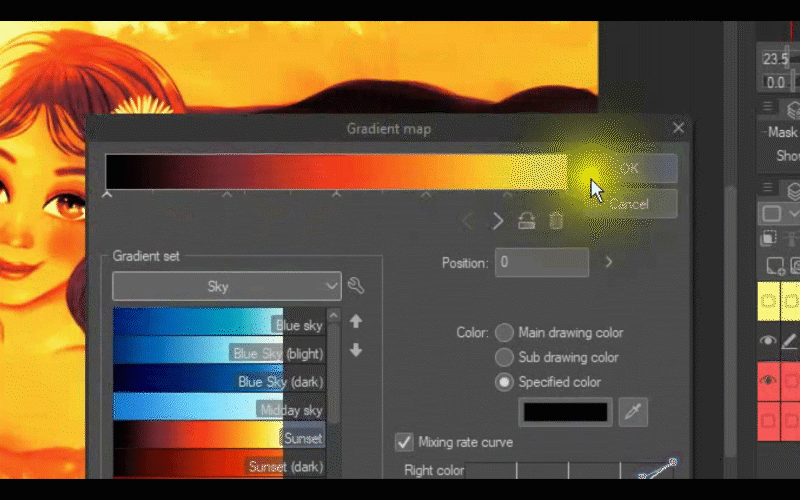This screenshot has width=800, height=500.
Task: Select the Midday sky gradient
Action: click(x=219, y=407)
